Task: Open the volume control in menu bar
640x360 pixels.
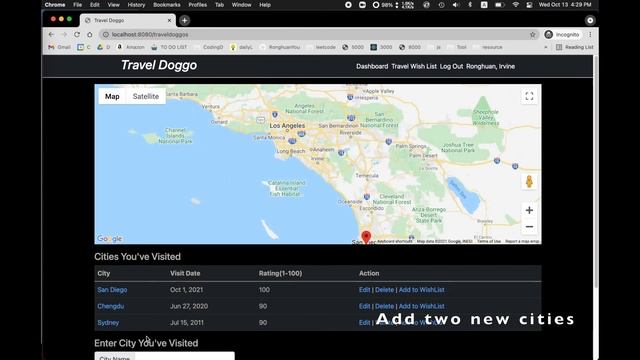Action: (456, 5)
